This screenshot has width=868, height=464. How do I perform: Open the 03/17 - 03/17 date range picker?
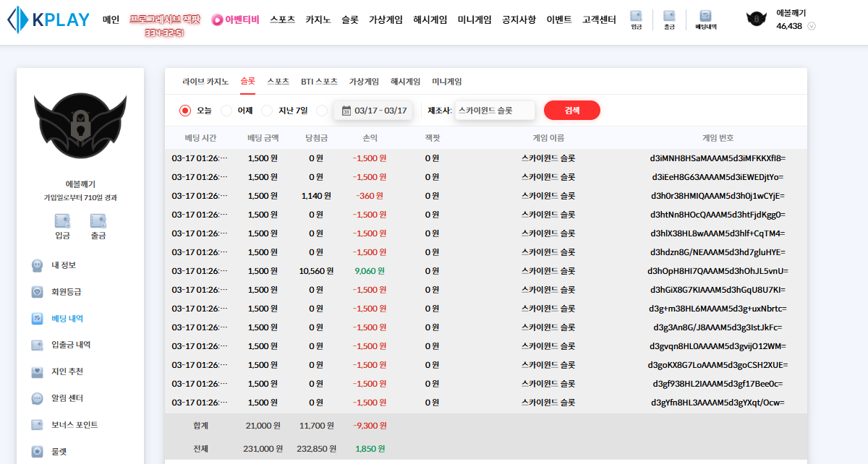tap(374, 111)
